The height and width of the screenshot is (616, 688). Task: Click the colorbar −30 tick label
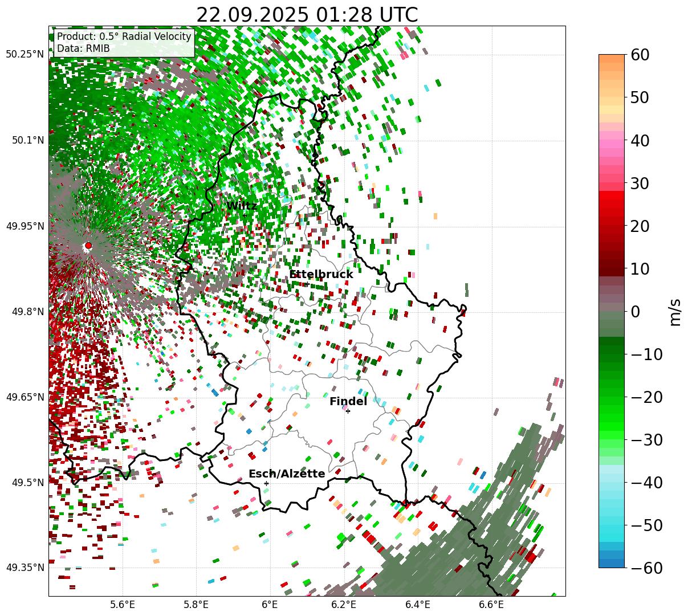pyautogui.click(x=647, y=440)
